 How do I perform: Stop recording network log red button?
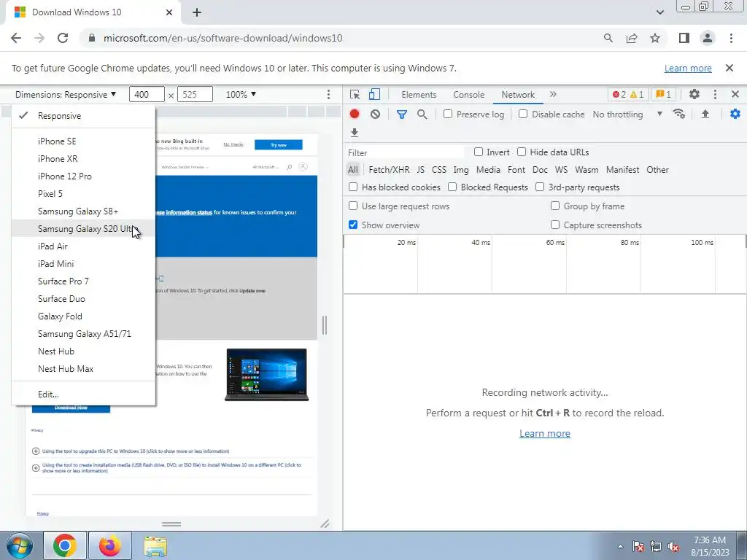(x=355, y=114)
